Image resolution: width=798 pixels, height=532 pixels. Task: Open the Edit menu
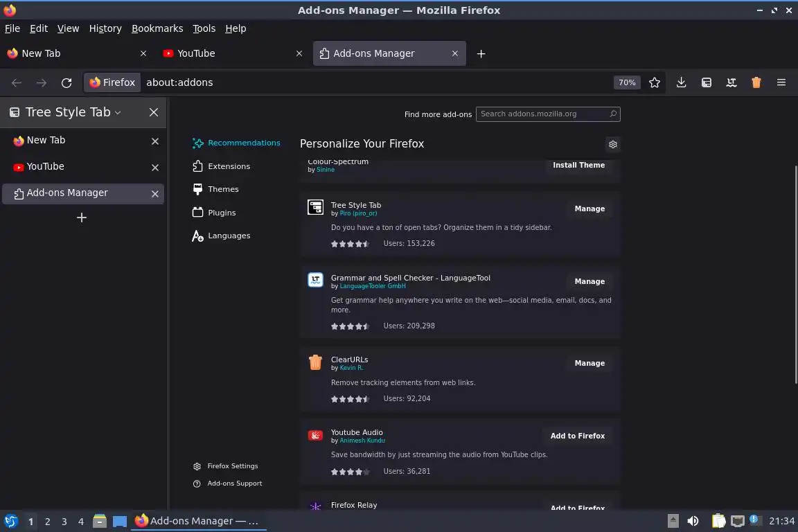pyautogui.click(x=39, y=28)
